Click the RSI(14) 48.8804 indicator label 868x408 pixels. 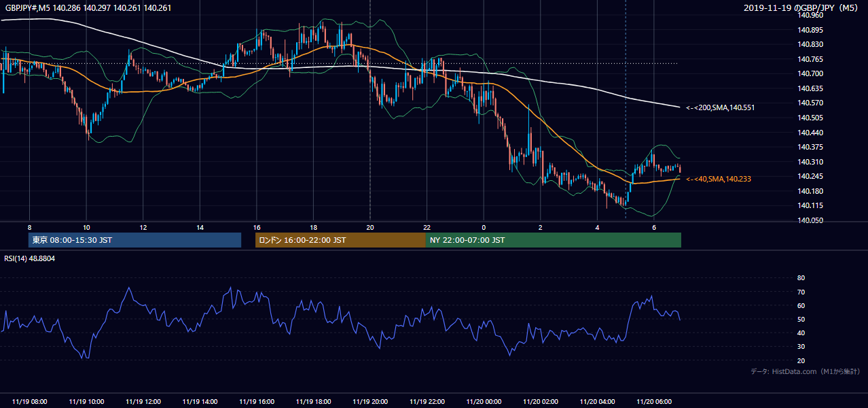[x=30, y=258]
